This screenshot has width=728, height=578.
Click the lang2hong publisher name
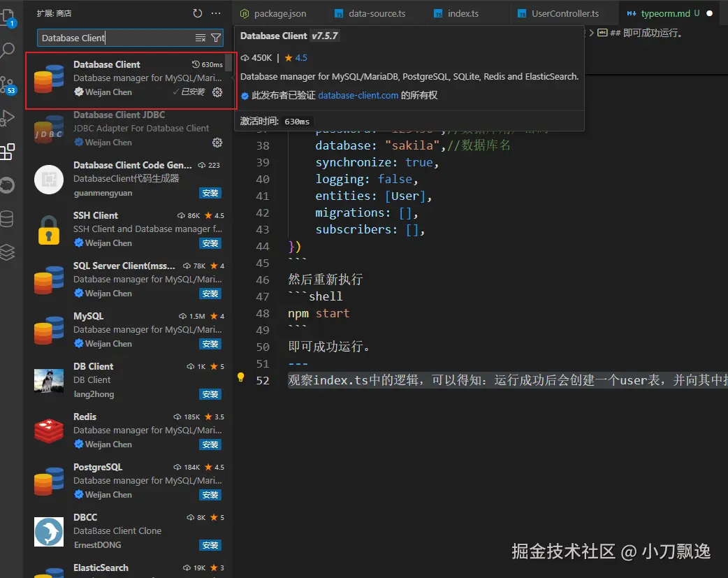94,394
